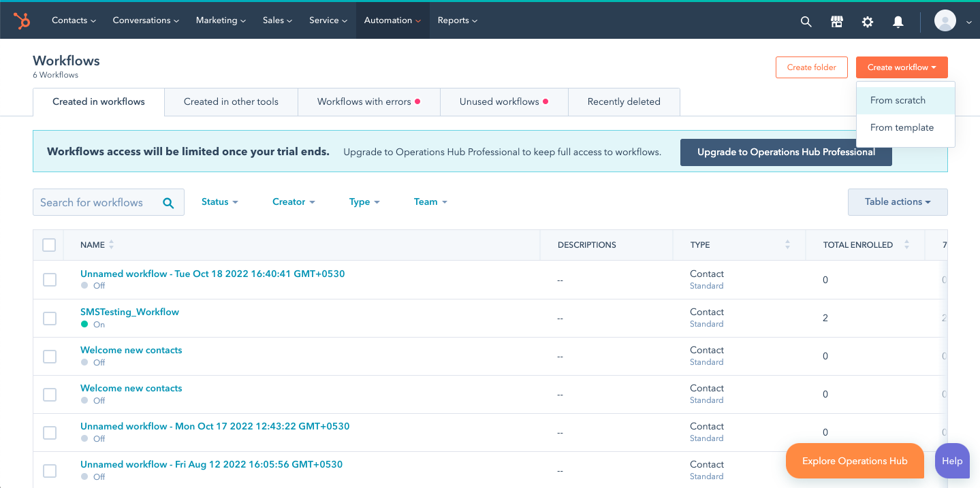Click the Descriptions column header
Viewport: 980px width, 488px height.
click(587, 245)
